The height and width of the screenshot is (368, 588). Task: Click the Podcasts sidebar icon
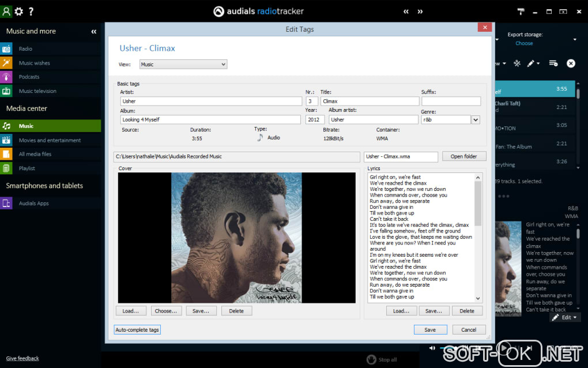6,77
